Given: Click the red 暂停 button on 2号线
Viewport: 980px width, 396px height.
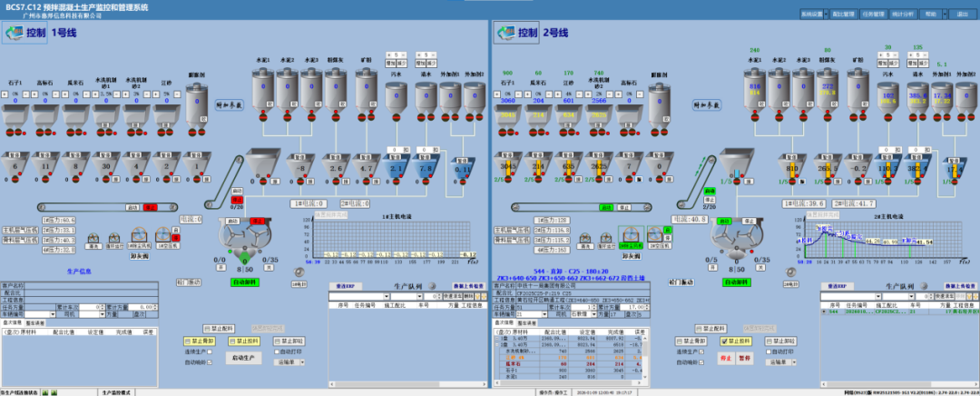Looking at the screenshot, I should (743, 359).
